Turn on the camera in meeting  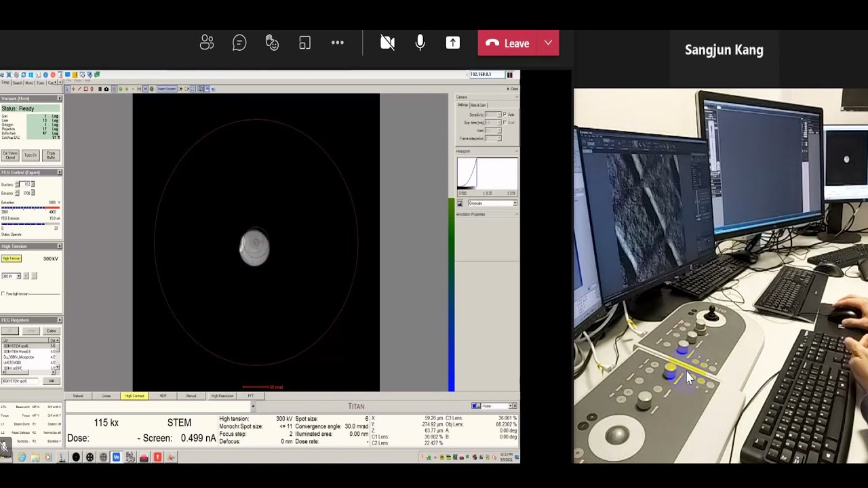pyautogui.click(x=387, y=43)
